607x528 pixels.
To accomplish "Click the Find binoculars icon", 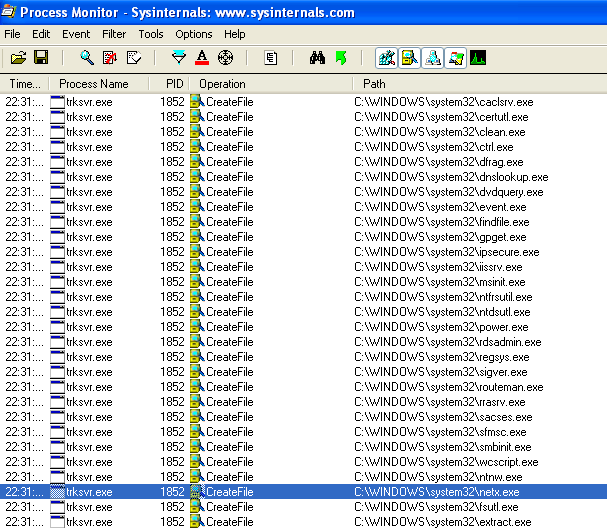I will click(x=317, y=58).
